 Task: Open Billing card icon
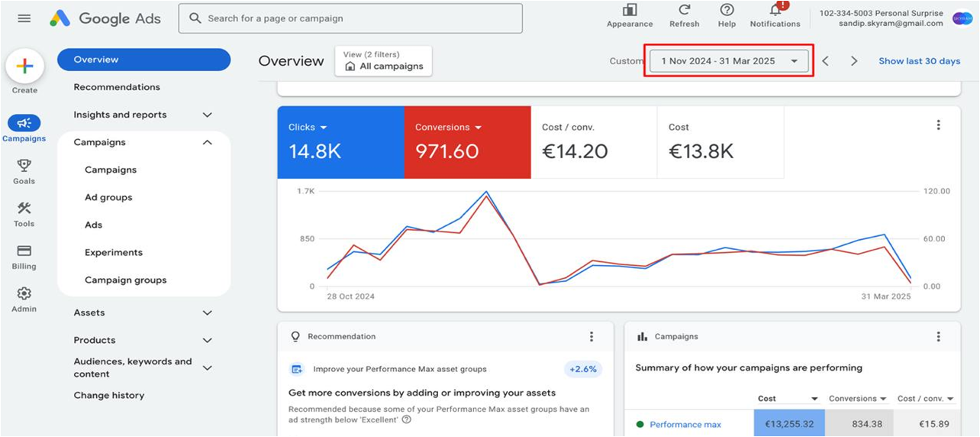point(24,251)
